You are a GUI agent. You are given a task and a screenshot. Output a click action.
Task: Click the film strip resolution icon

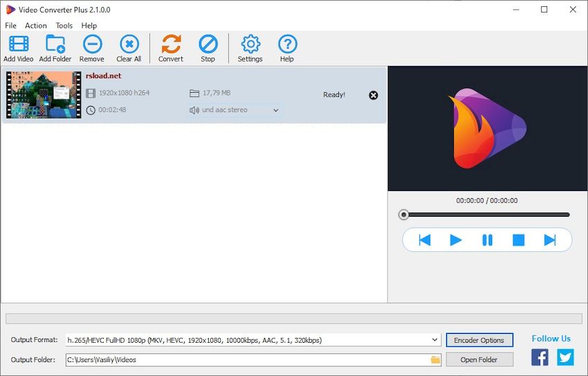coord(91,93)
